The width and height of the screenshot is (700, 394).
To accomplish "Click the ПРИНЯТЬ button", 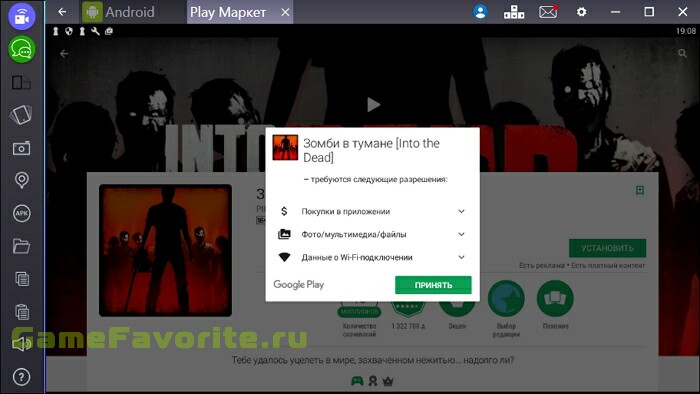I will (x=433, y=285).
